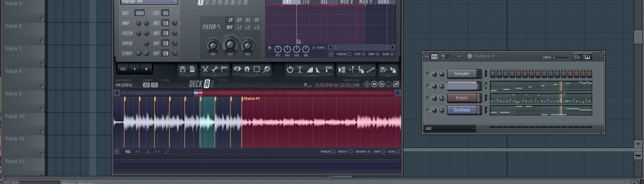Click the add marker tool
Image resolution: width=644 pixels, height=184 pixels.
351,70
